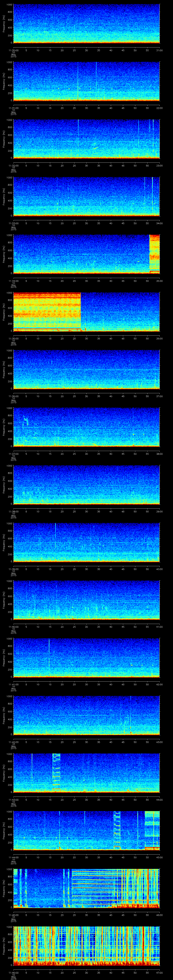
Task: Click the '30' second tick under the 11:40:00 panel
Action: tap(86, 627)
